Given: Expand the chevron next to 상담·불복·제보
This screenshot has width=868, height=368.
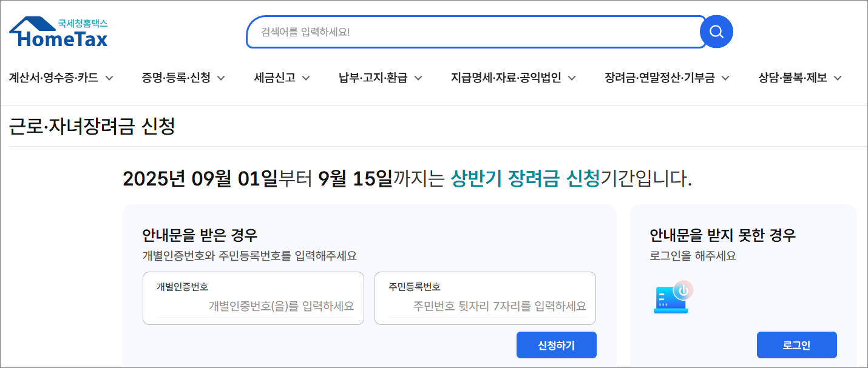Looking at the screenshot, I should (838, 78).
